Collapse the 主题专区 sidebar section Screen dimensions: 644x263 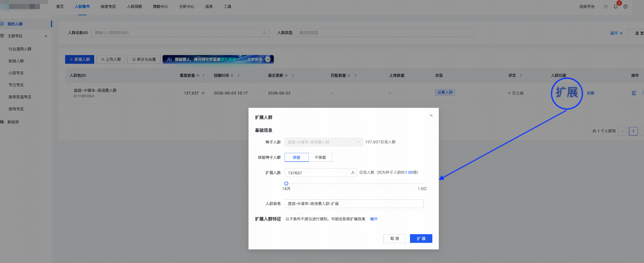pos(46,36)
